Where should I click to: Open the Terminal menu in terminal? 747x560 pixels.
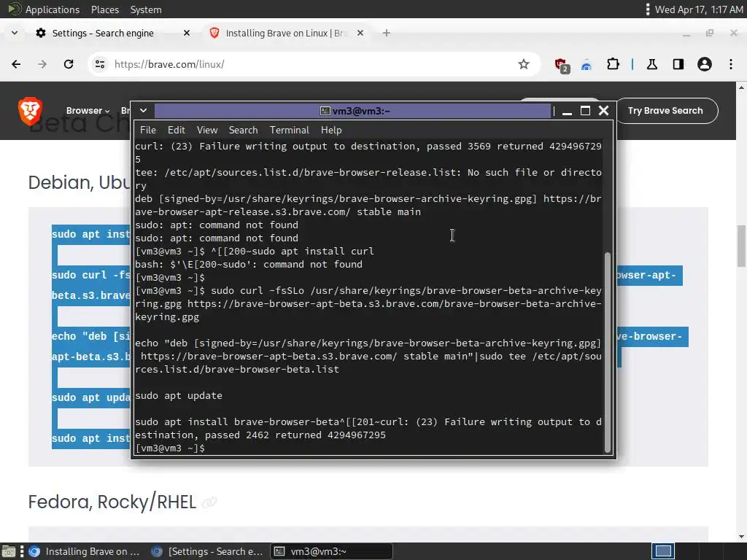coord(289,130)
